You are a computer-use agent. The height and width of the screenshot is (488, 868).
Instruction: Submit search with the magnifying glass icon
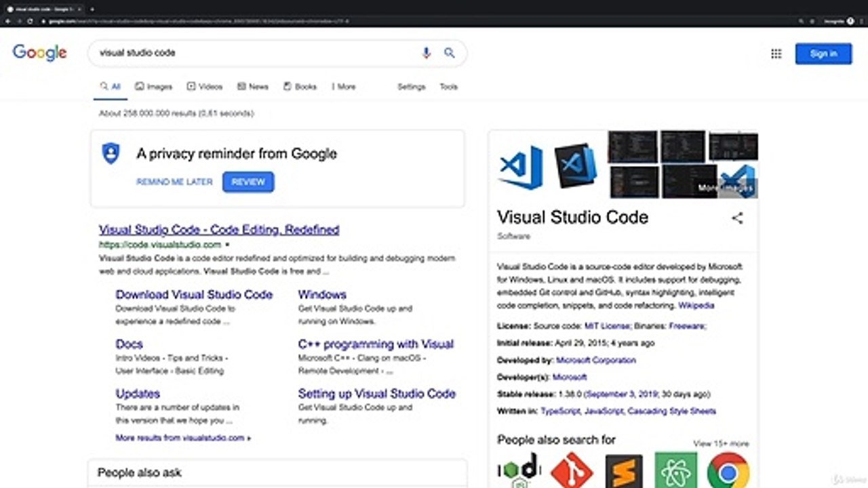coord(450,53)
